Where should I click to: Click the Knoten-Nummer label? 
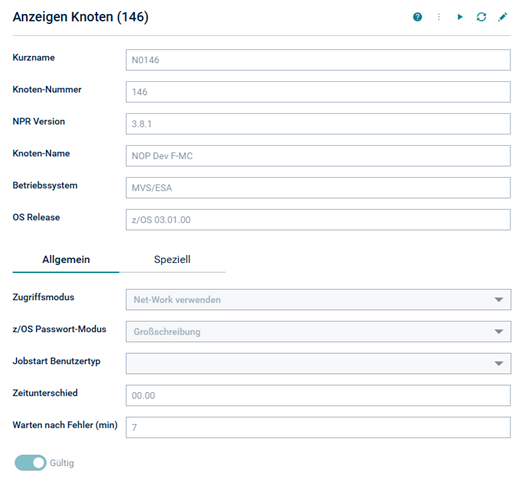[x=47, y=89]
